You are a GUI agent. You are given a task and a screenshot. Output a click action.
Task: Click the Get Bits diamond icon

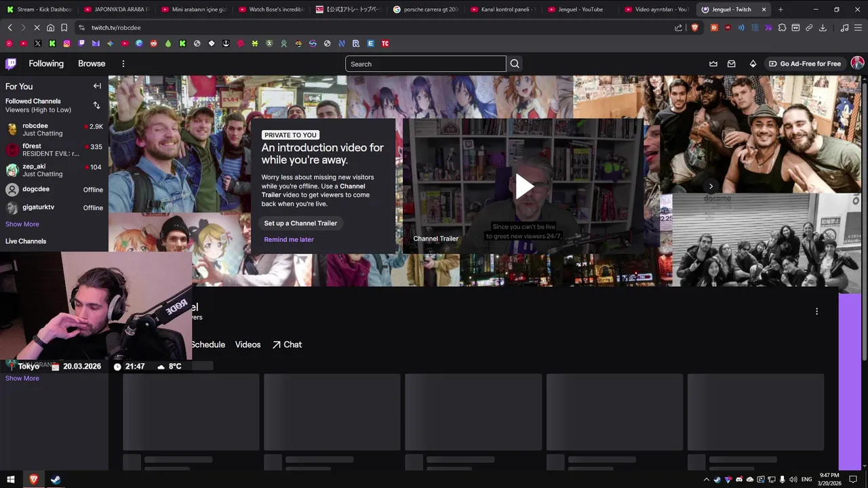[753, 64]
